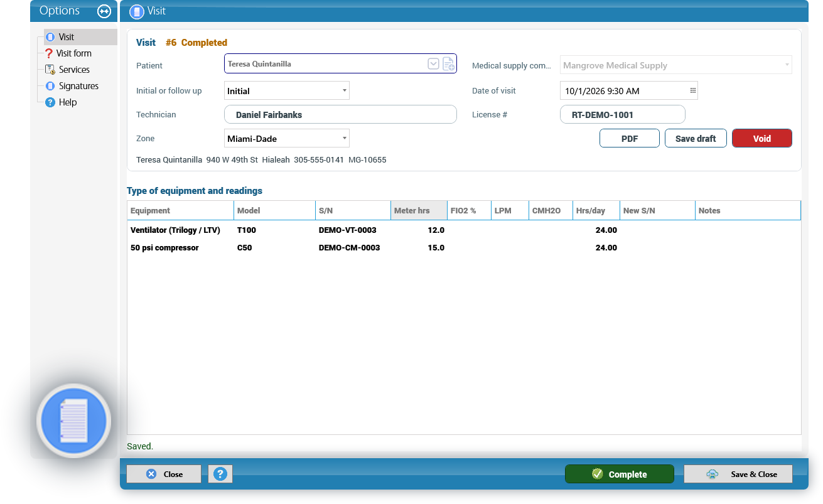The image size is (823, 504).
Task: Select the Visit item in Options sidebar
Action: point(80,37)
